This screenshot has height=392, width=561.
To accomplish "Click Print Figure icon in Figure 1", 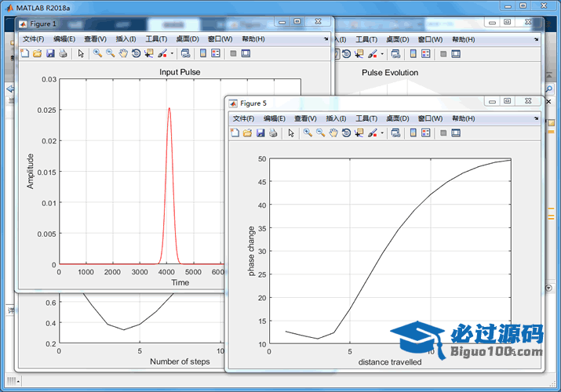I will [x=63, y=53].
